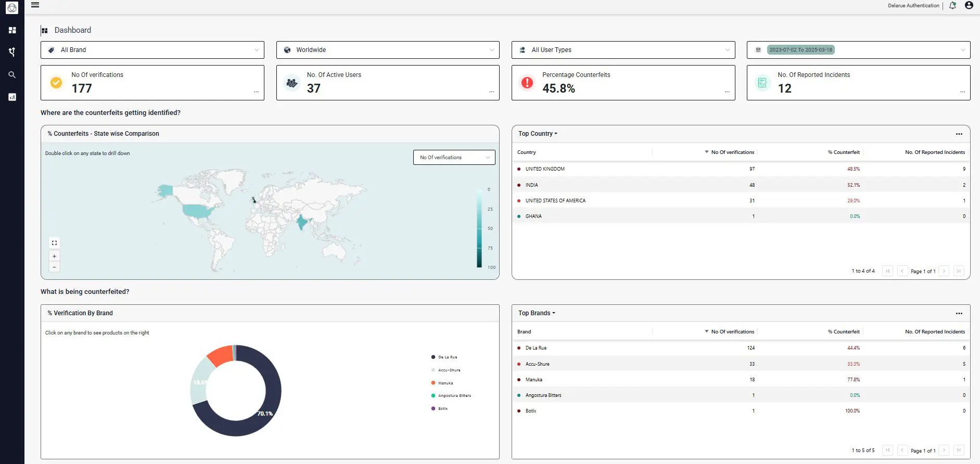Open the user account profile icon
Screen dimensions: 980x464
tap(969, 5)
